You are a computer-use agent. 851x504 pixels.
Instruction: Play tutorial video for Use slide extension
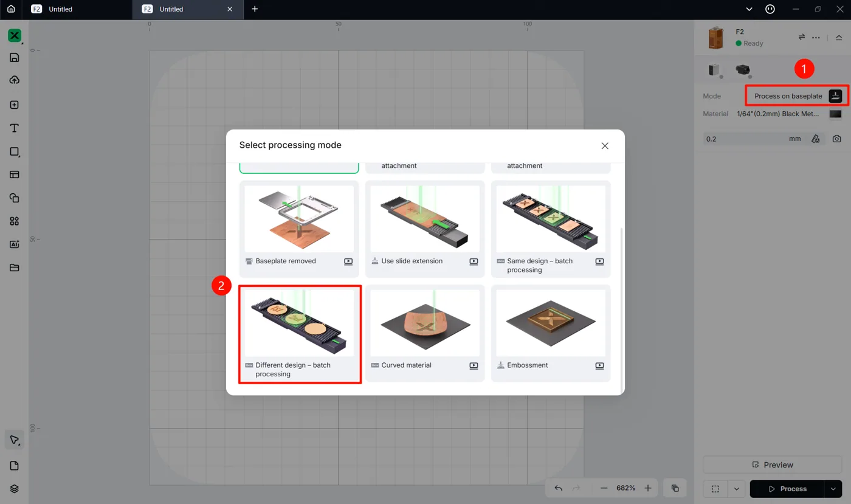474,261
